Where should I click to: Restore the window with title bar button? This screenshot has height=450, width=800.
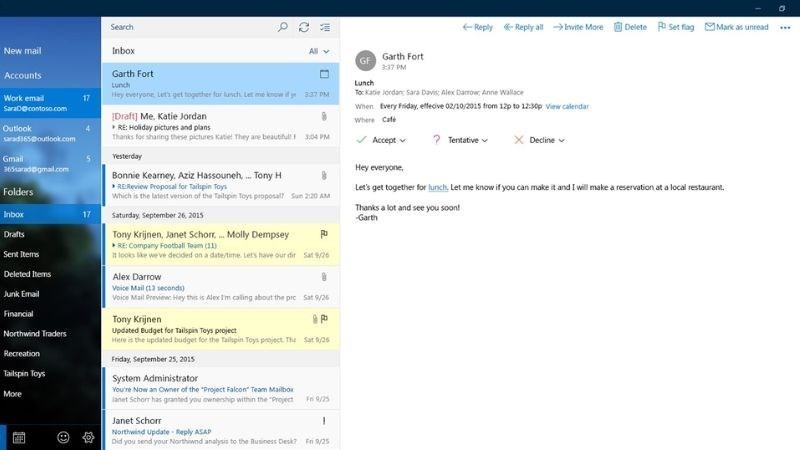(782, 8)
